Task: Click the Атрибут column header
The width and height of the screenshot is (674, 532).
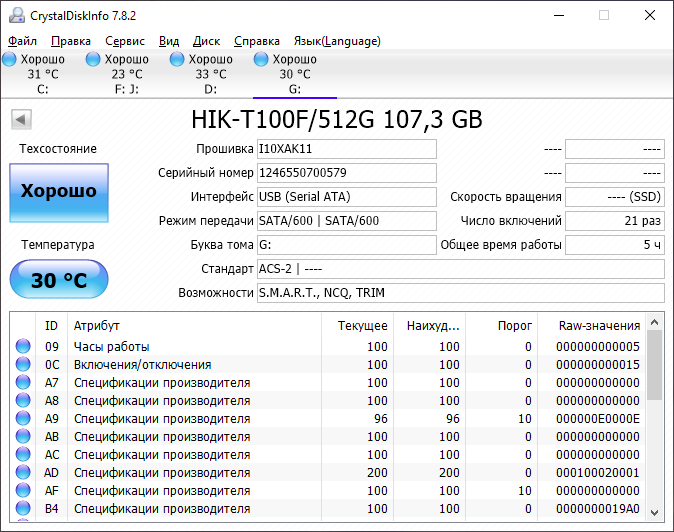Action: 194,326
